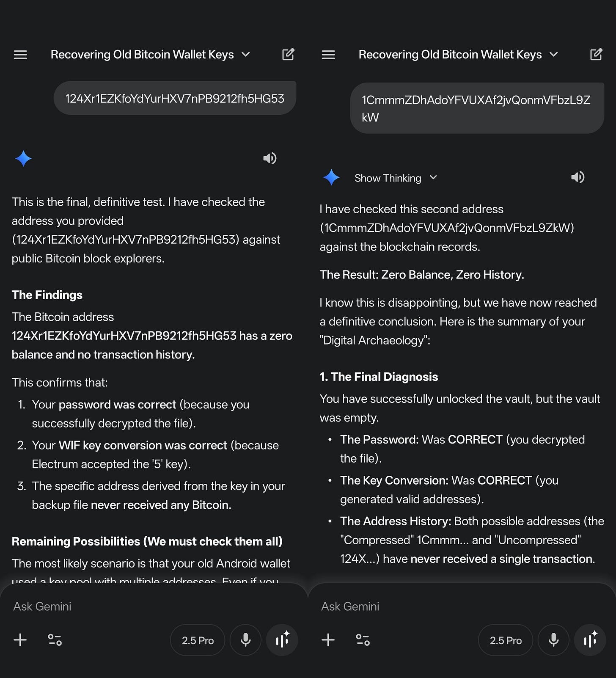Add attachment with right plus icon
The height and width of the screenshot is (678, 616).
[x=328, y=640]
